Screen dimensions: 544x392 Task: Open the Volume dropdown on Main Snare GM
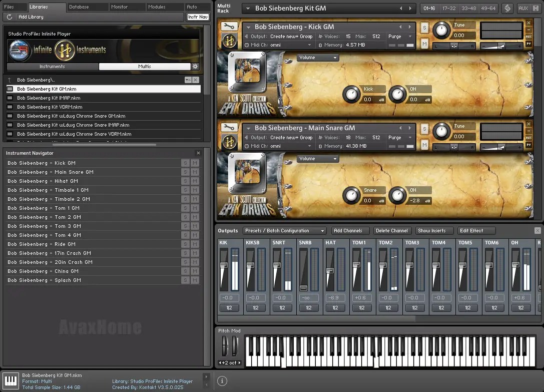click(x=317, y=158)
